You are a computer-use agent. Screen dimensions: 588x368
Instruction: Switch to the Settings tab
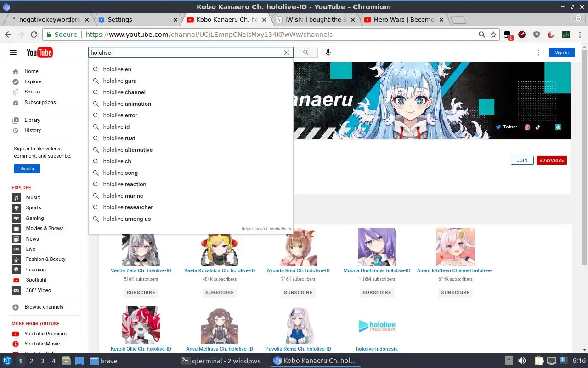[x=138, y=20]
